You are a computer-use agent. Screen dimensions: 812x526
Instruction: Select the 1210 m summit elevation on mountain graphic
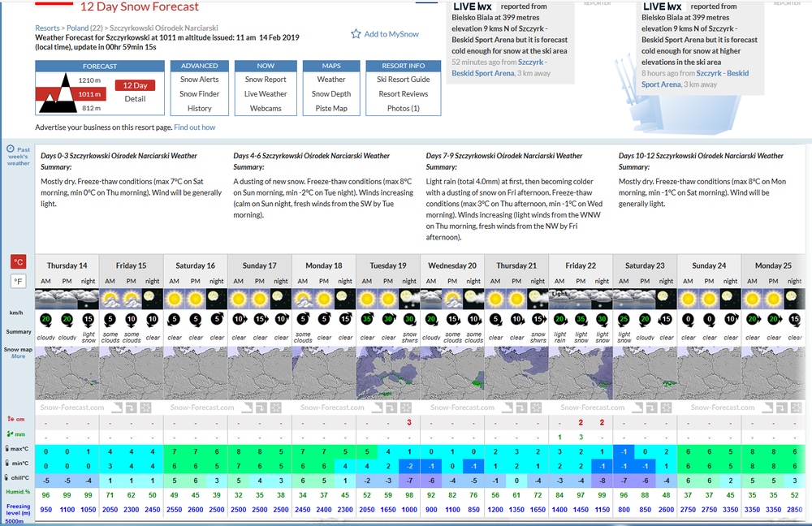click(x=89, y=80)
